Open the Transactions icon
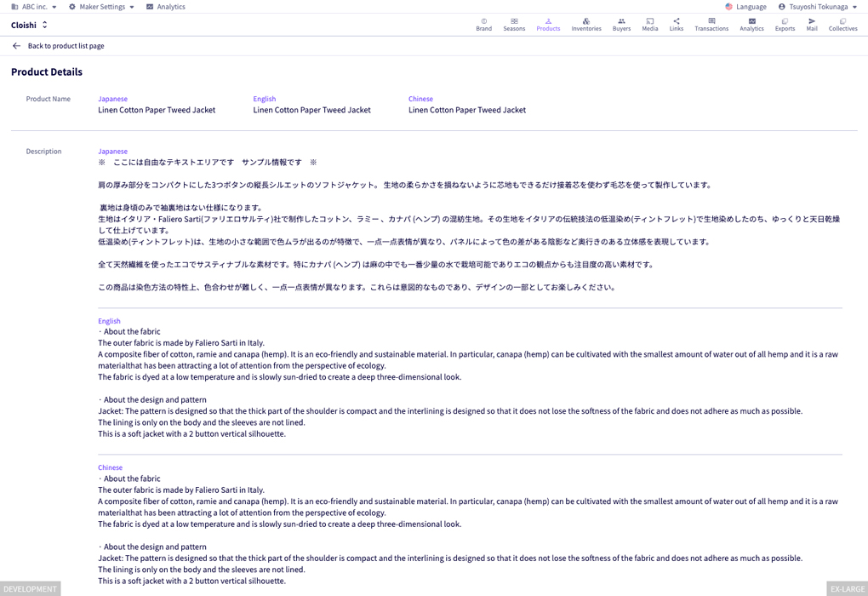868x596 pixels. 711,21
